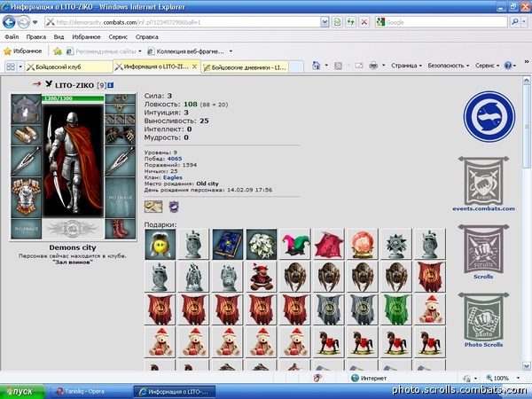Click the white flower bouquet gift
This screenshot has width=532, height=399.
(x=262, y=245)
